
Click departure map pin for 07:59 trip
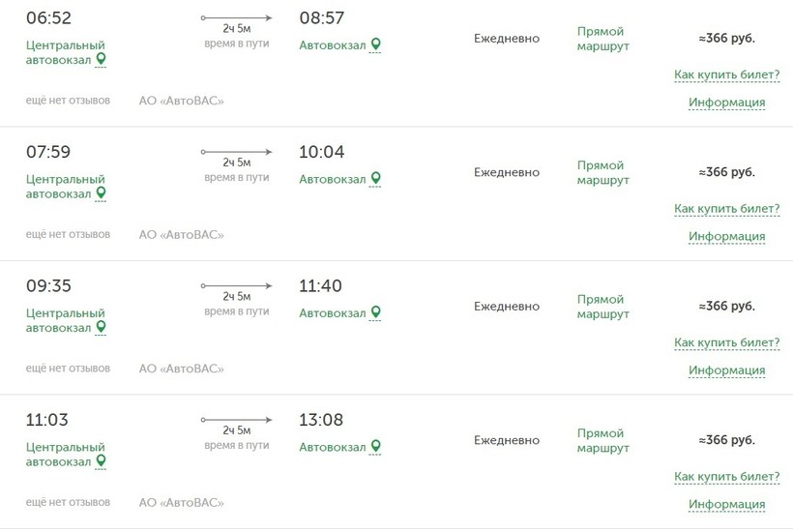pyautogui.click(x=102, y=192)
